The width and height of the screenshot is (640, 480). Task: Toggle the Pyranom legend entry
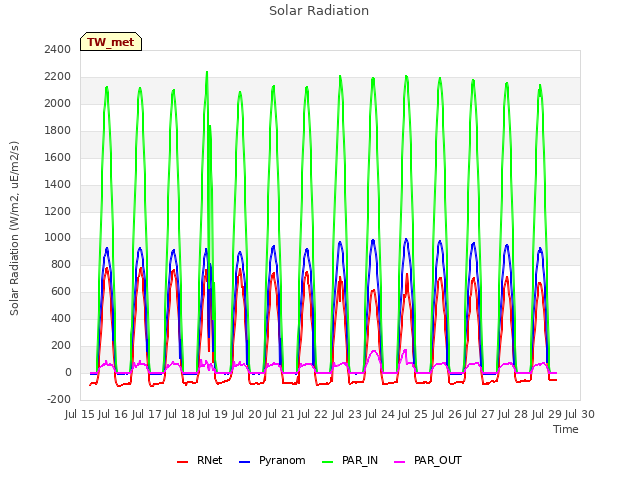tap(272, 460)
